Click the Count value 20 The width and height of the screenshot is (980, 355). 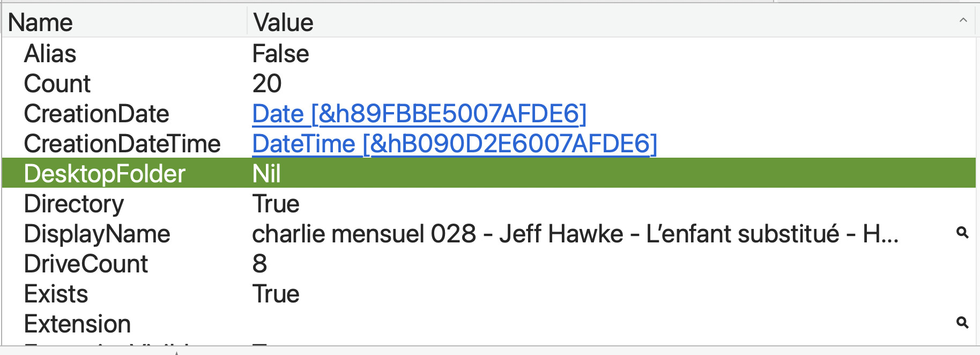pos(266,84)
